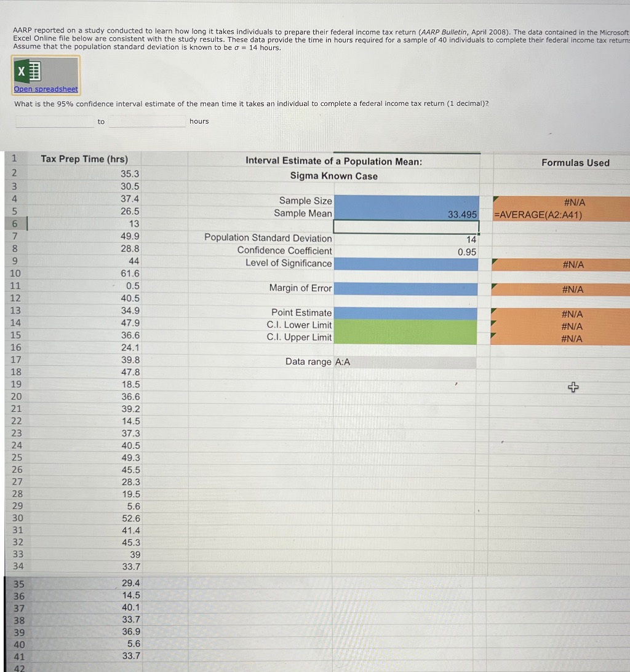Focus the lower confidence limit answer box

pyautogui.click(x=55, y=121)
